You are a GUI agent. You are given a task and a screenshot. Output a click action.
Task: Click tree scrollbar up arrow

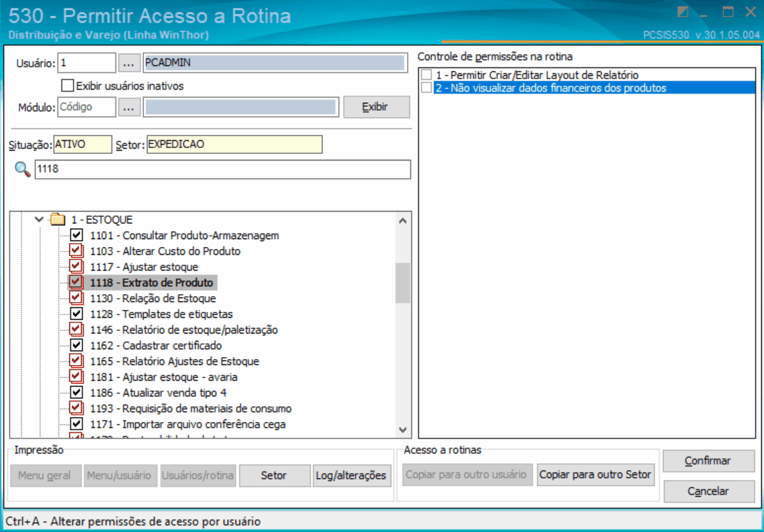(x=402, y=221)
